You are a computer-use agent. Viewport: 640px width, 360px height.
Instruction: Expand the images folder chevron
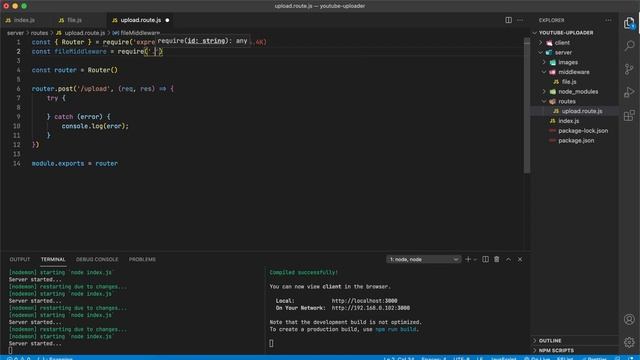(x=544, y=62)
